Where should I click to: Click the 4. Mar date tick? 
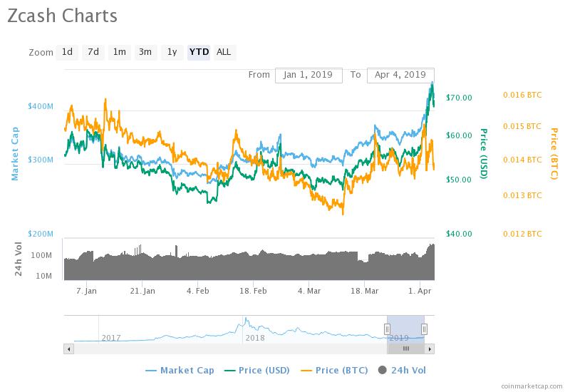(309, 291)
